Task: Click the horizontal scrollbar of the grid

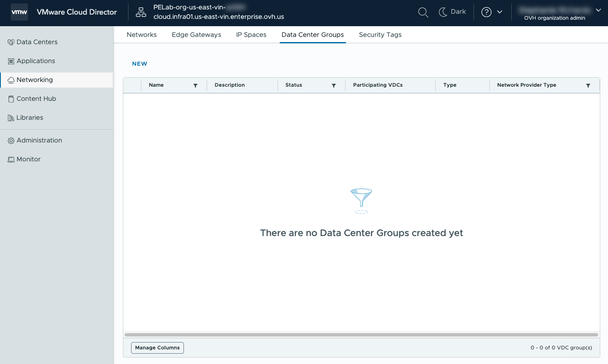Action: coord(361,335)
